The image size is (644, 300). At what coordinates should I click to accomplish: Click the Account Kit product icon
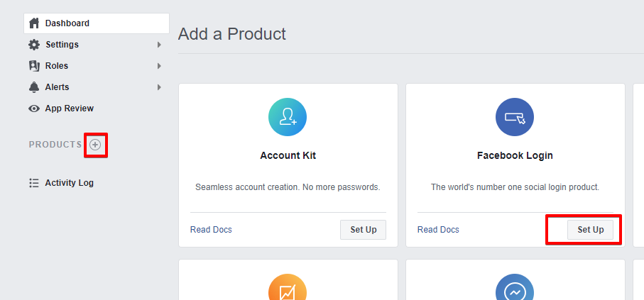[x=288, y=117]
